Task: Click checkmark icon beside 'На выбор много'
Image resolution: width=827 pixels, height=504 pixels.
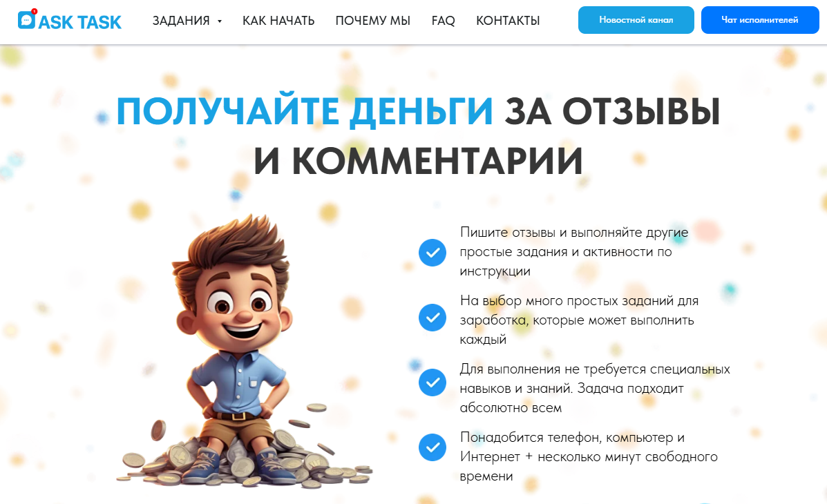Action: point(432,318)
